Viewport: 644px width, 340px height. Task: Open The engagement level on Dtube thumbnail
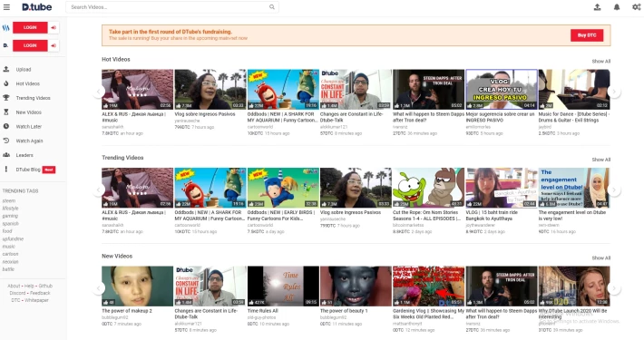coord(574,188)
